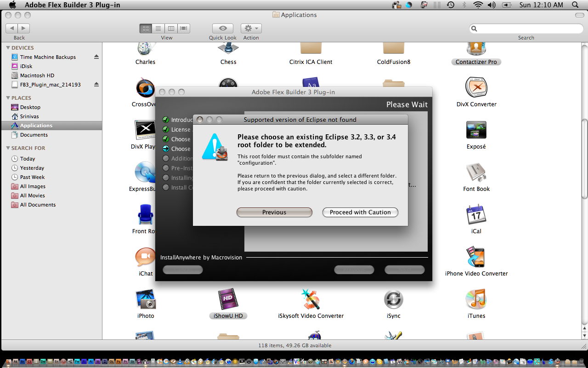Open the Action gear dropdown
Image resolution: width=588 pixels, height=368 pixels.
251,29
